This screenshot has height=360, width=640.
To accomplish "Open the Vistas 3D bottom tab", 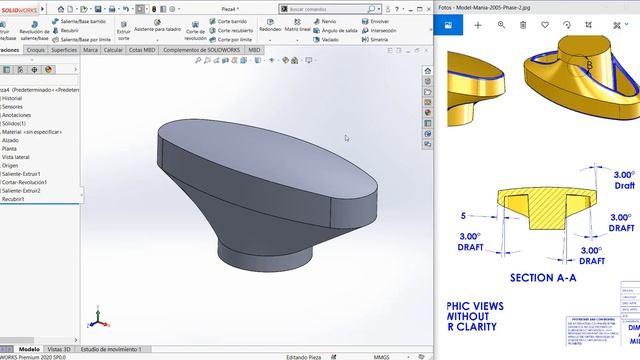I will point(59,349).
